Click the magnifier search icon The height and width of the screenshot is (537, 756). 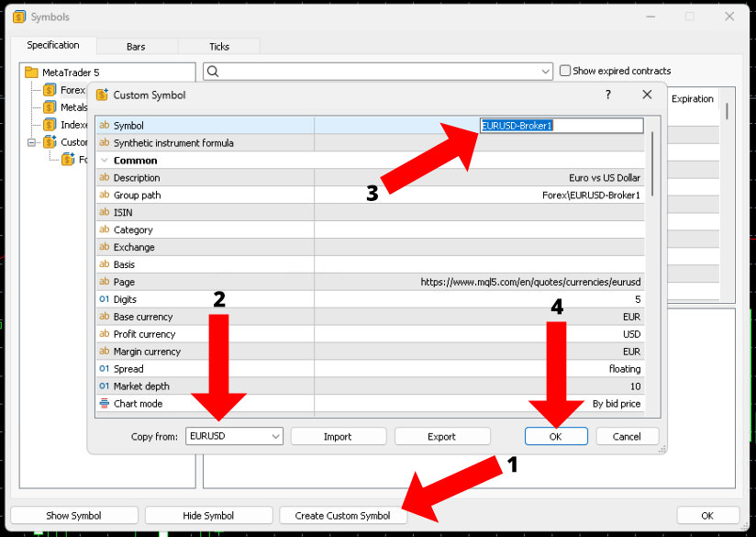click(213, 72)
